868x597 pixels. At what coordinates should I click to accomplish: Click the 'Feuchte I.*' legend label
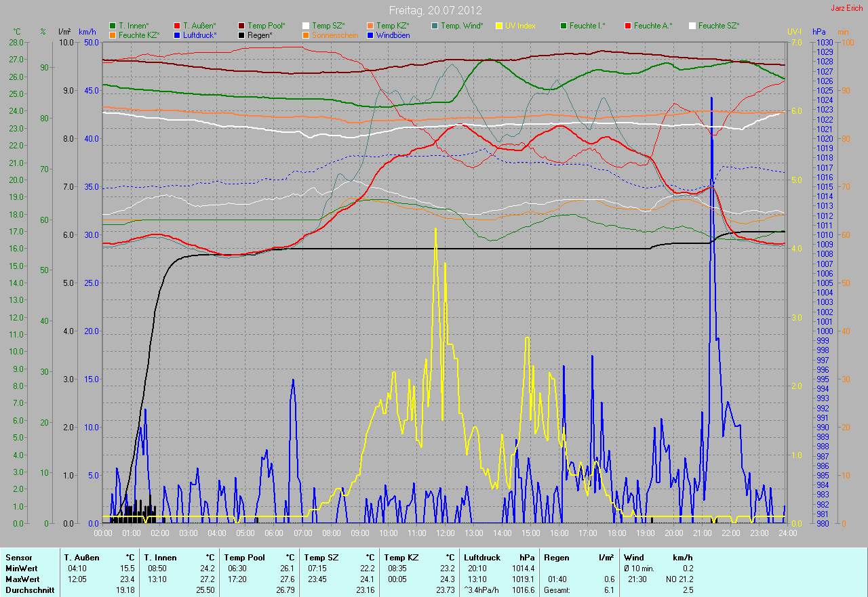(588, 26)
